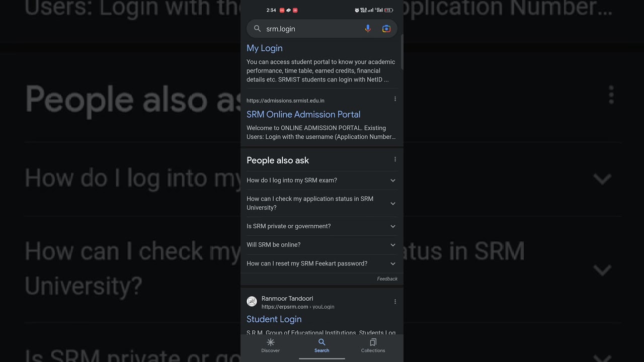644x362 pixels.
Task: Select the Search tab in bottom navigation
Action: 322,345
